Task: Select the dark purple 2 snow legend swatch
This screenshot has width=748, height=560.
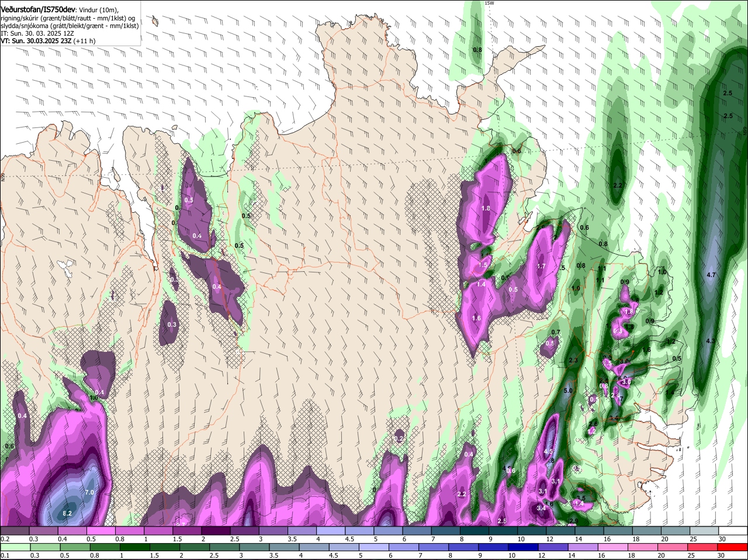Action: [x=217, y=530]
